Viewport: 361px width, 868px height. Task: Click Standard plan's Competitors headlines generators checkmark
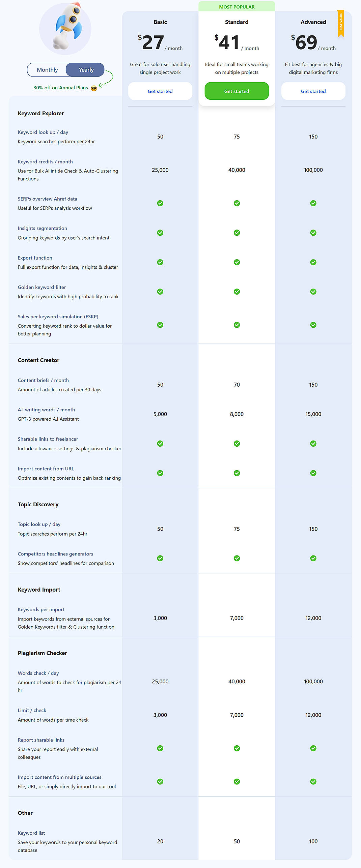(x=237, y=558)
